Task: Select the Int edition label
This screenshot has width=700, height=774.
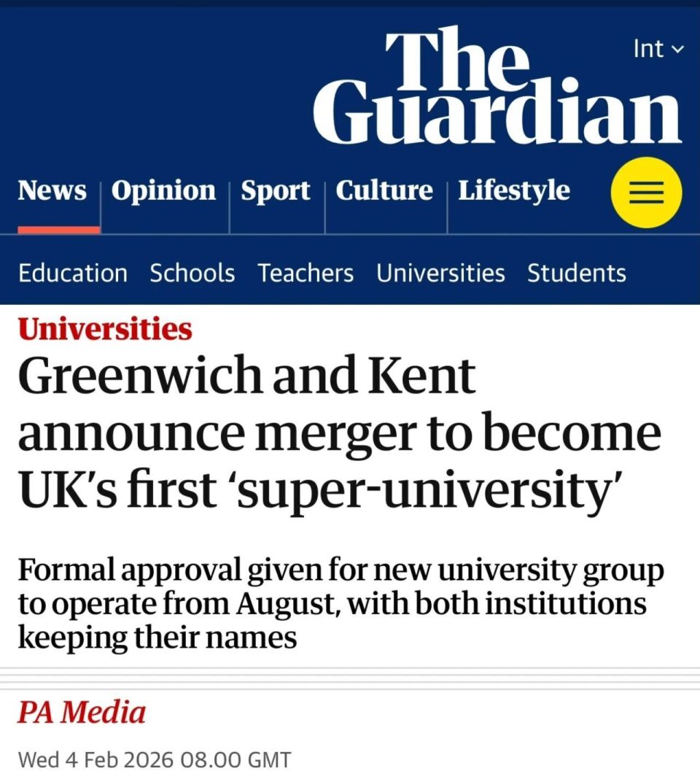Action: (x=648, y=49)
